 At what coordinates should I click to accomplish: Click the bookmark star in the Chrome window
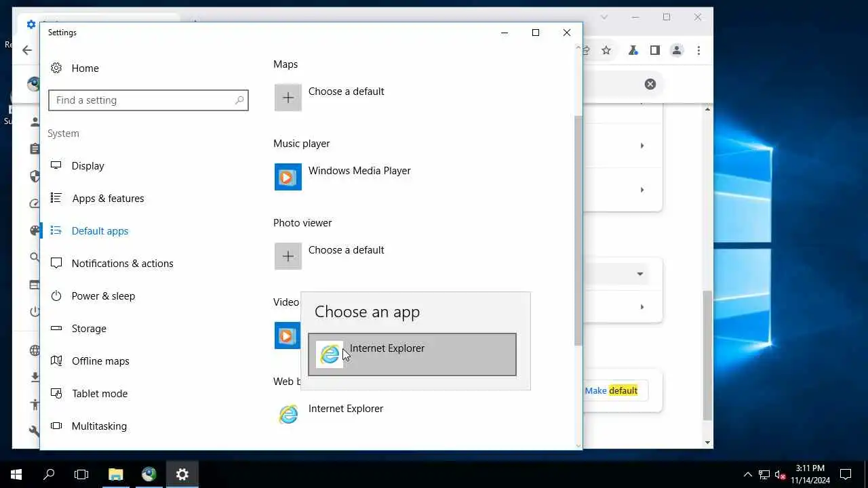coord(606,50)
